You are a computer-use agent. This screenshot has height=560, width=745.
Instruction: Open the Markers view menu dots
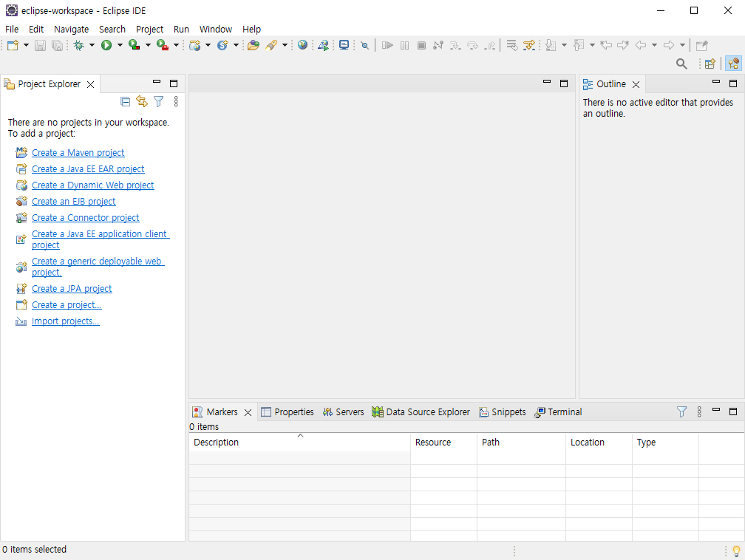(x=699, y=412)
